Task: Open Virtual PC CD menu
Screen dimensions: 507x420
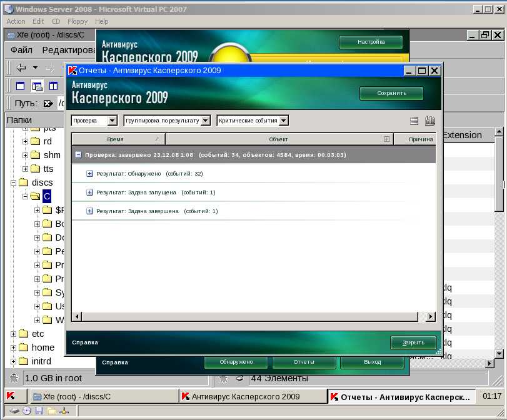Action: (x=56, y=21)
